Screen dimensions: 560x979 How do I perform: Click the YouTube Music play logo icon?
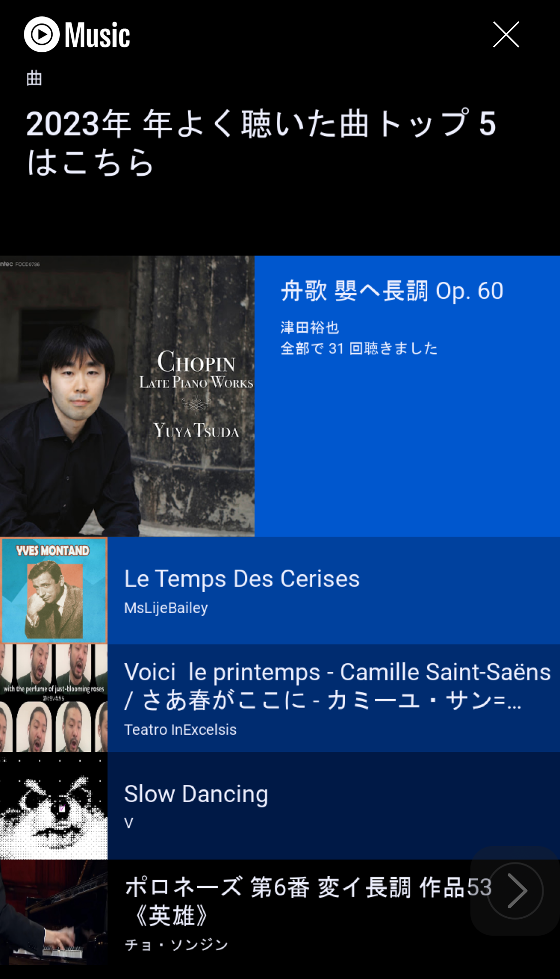42,35
